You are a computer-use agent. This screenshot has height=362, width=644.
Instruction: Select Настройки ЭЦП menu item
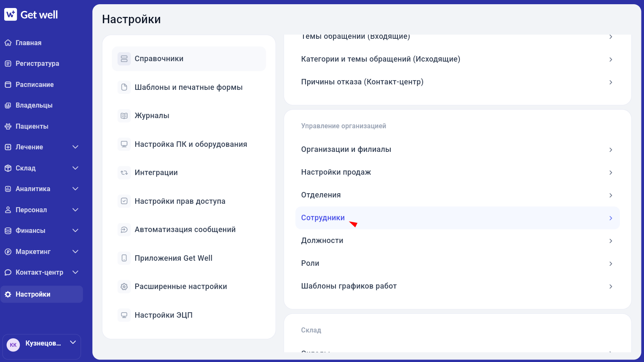pyautogui.click(x=189, y=315)
